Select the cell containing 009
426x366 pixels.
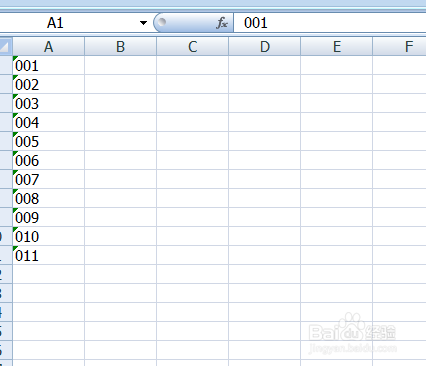pyautogui.click(x=48, y=217)
